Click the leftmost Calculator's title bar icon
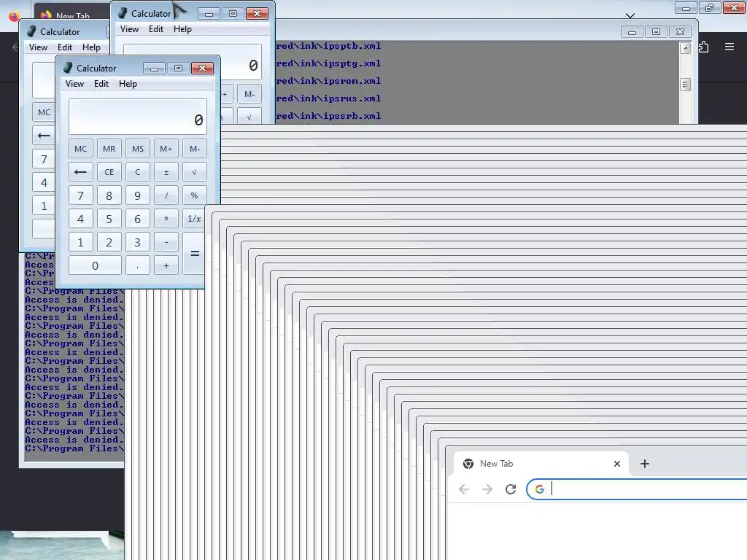Screen dimensions: 747x560 click(x=31, y=31)
